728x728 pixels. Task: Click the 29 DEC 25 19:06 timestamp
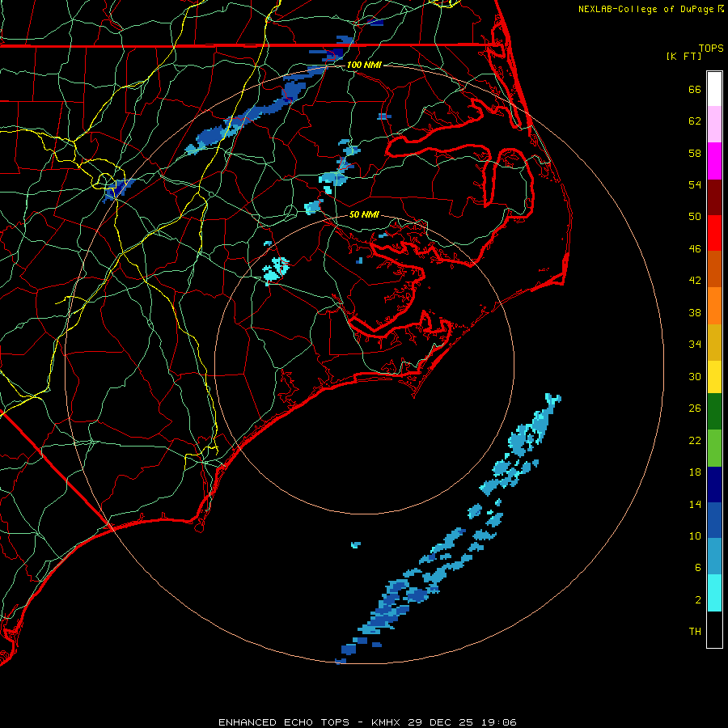(462, 722)
